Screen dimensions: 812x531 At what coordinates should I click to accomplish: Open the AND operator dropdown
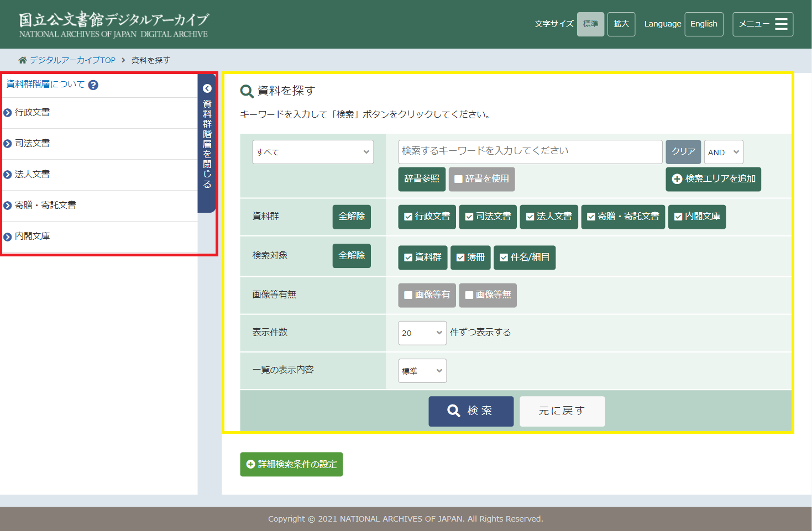723,152
